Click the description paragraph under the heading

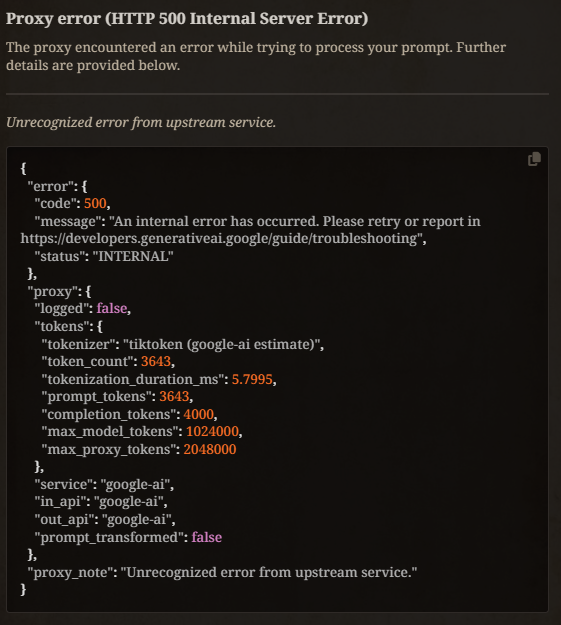[x=256, y=56]
